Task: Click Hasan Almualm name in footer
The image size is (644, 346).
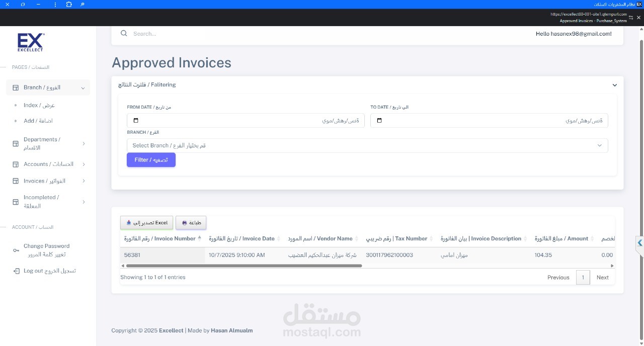Action: click(x=232, y=330)
